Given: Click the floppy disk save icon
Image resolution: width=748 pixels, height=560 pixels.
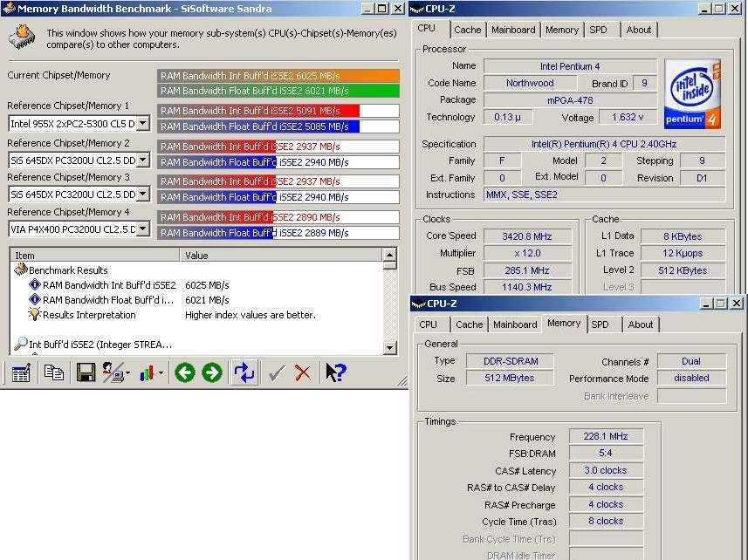Looking at the screenshot, I should 86,372.
